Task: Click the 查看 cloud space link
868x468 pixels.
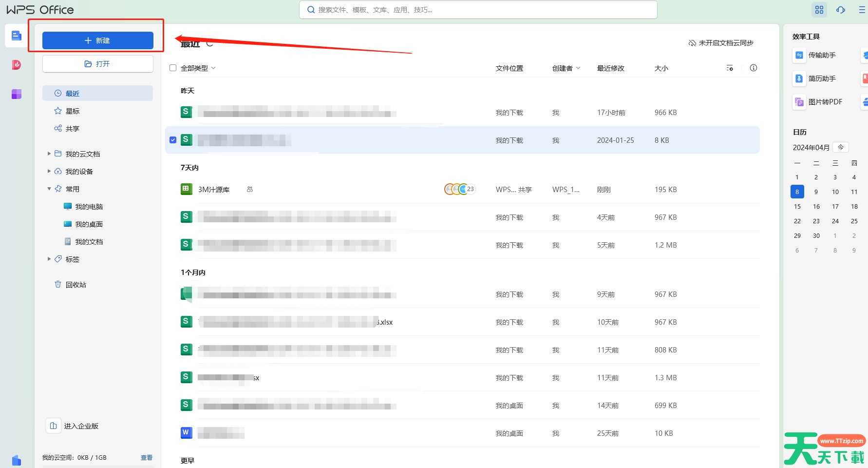Action: point(146,458)
